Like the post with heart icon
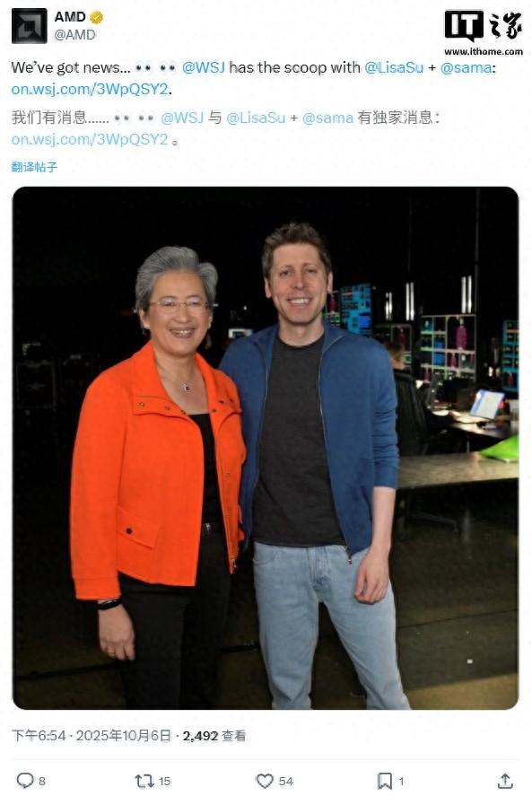The image size is (532, 796). click(x=264, y=780)
